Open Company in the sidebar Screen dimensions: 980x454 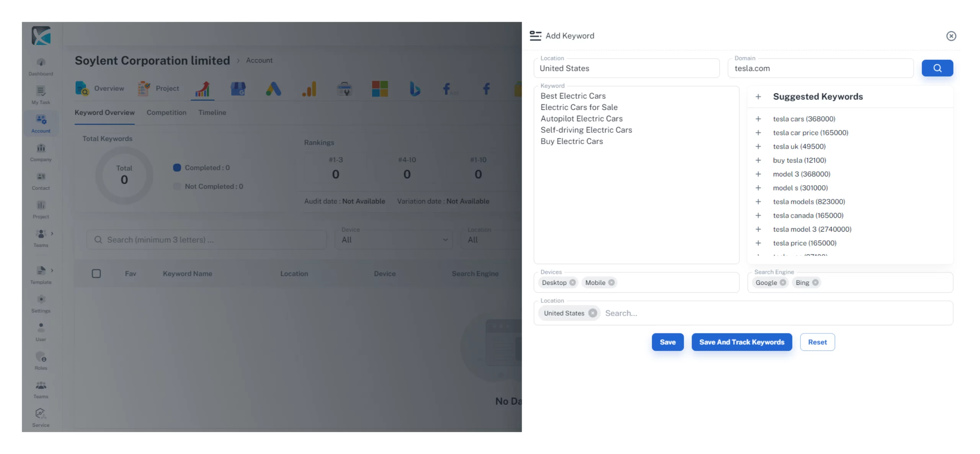(x=41, y=152)
